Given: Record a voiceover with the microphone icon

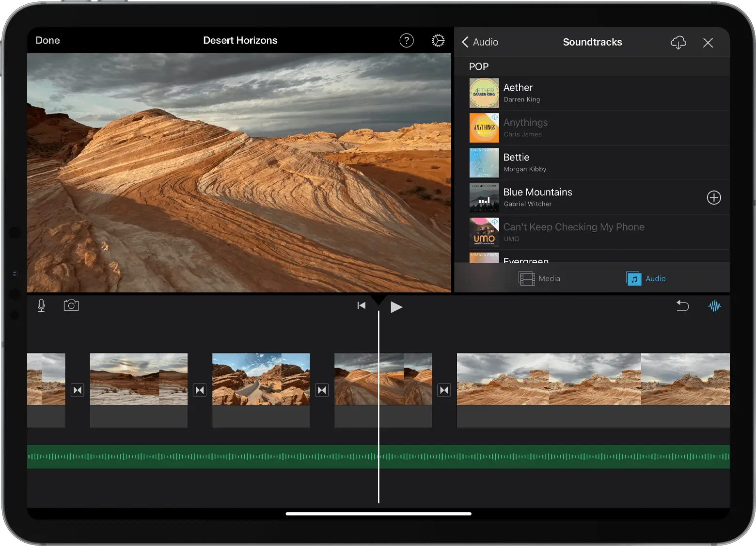Looking at the screenshot, I should click(x=41, y=305).
